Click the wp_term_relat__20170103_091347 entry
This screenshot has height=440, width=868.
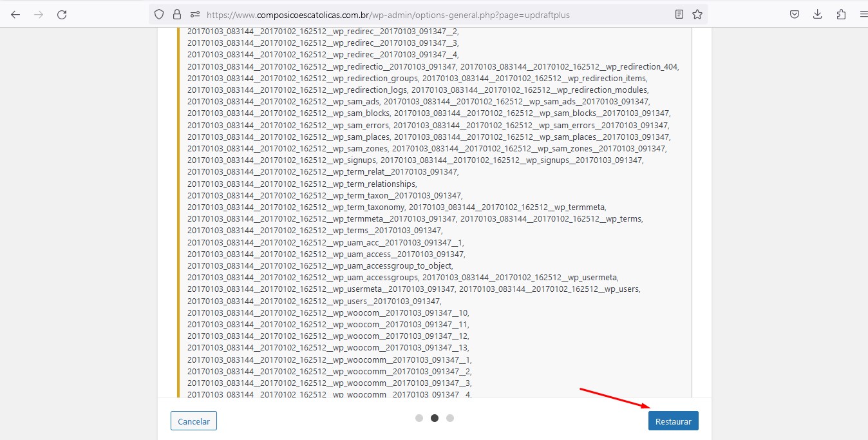(322, 172)
